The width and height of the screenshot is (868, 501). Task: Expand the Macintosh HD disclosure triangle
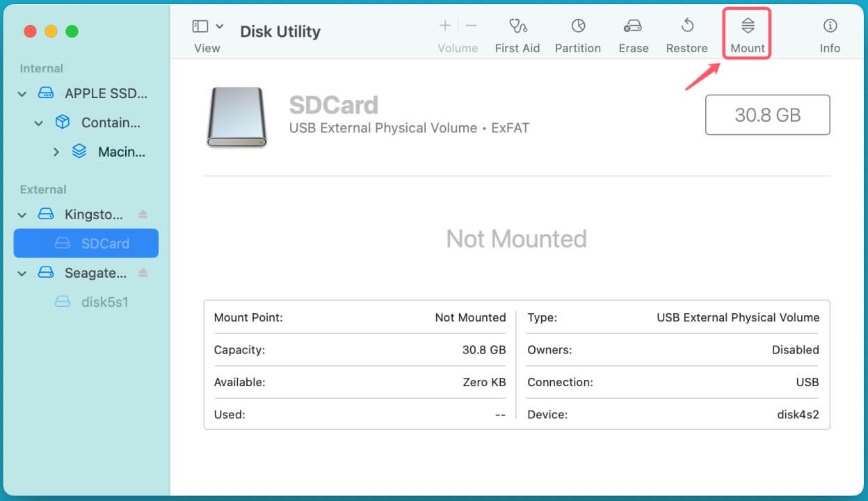pos(56,152)
